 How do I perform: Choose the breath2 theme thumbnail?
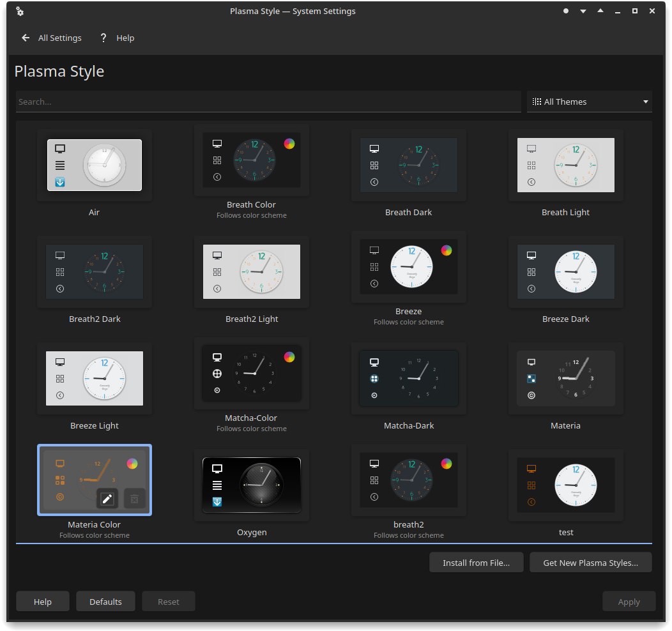[x=408, y=481]
